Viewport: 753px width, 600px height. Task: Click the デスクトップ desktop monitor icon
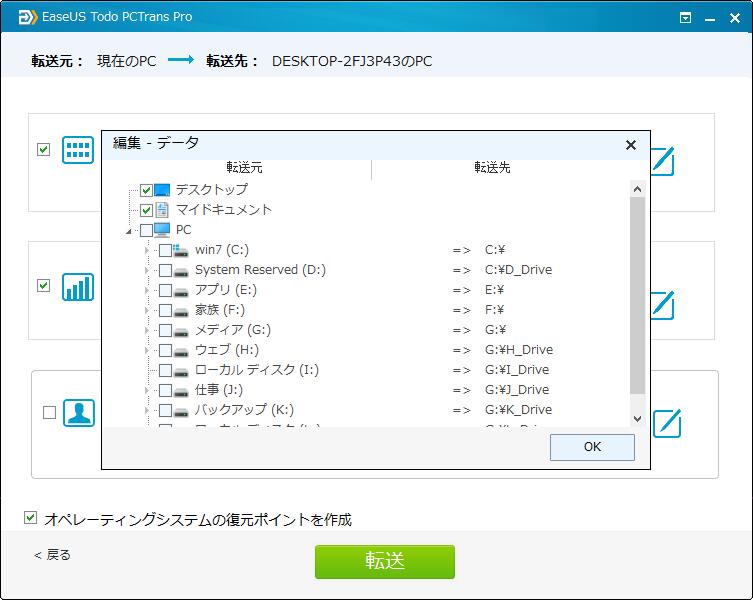(162, 190)
